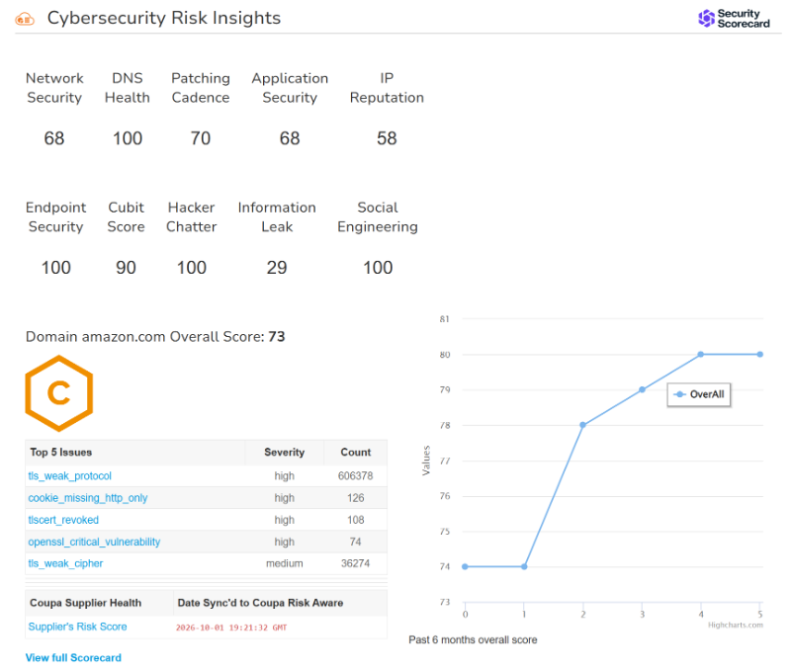Click the Hacker Chatter label
Viewport: 791px width, 672px height.
coord(191,216)
